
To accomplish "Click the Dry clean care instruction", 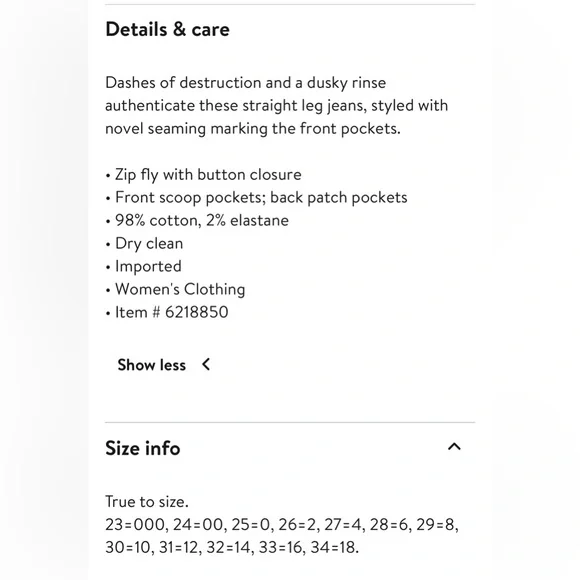I will [144, 244].
